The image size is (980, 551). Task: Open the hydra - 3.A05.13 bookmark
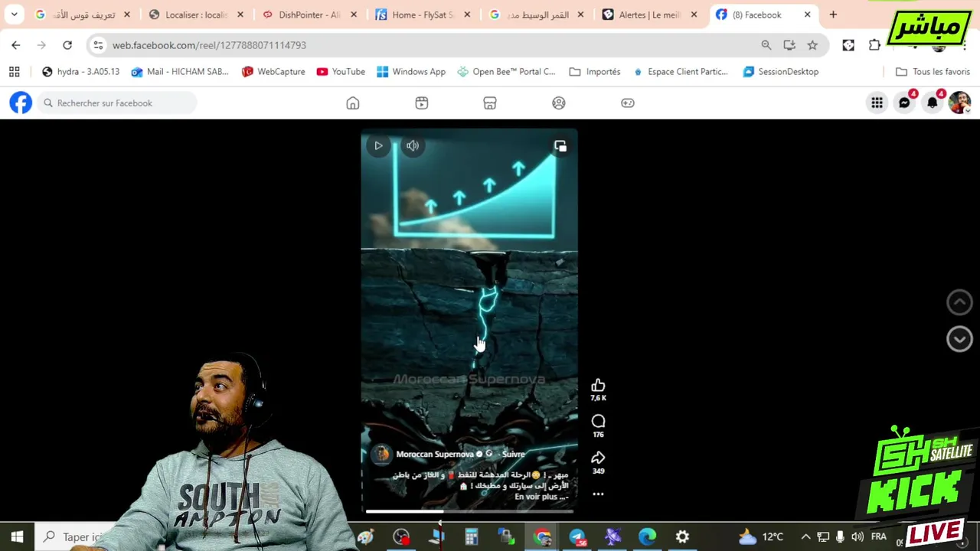coord(80,72)
